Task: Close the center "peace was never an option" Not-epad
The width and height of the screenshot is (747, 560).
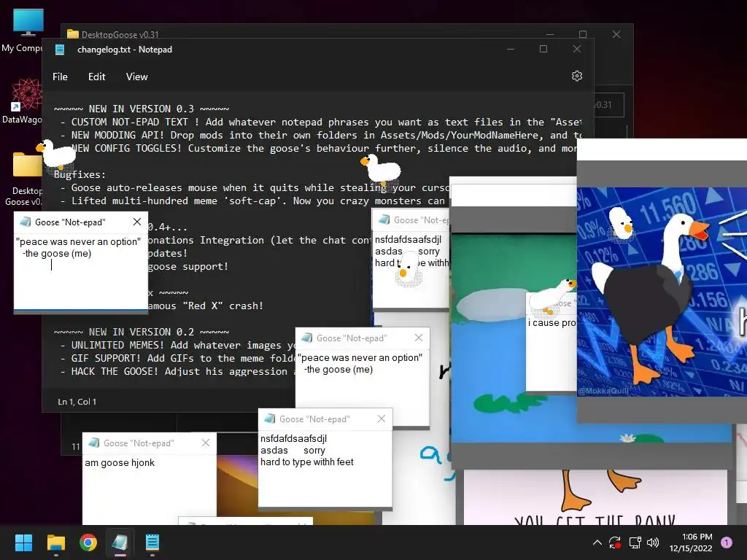Action: (418, 338)
